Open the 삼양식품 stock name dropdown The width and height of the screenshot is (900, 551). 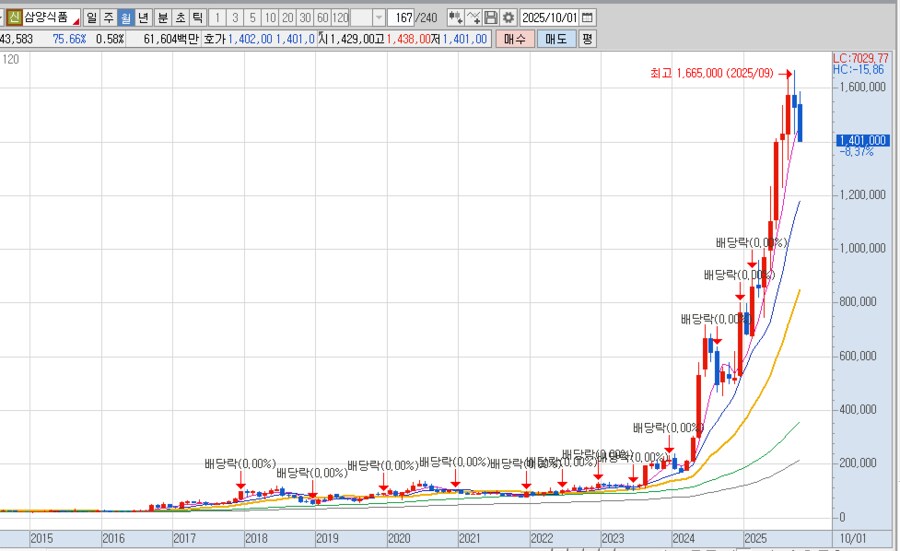(x=74, y=18)
